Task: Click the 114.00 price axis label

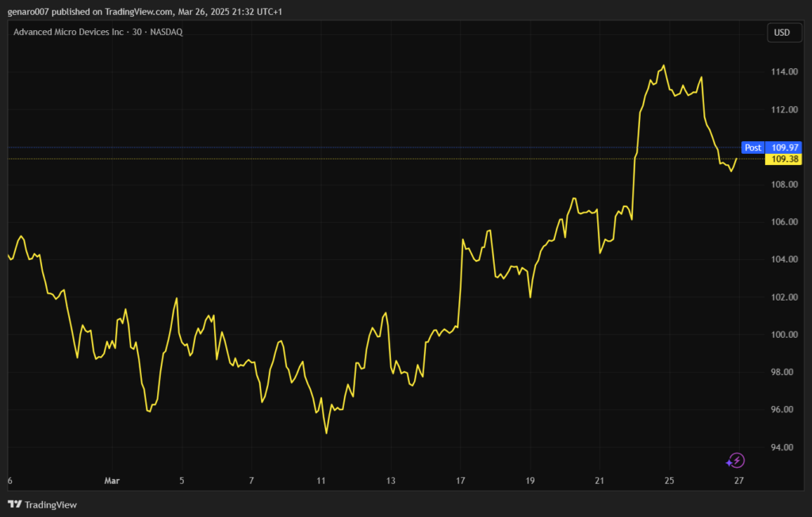Action: pos(786,72)
